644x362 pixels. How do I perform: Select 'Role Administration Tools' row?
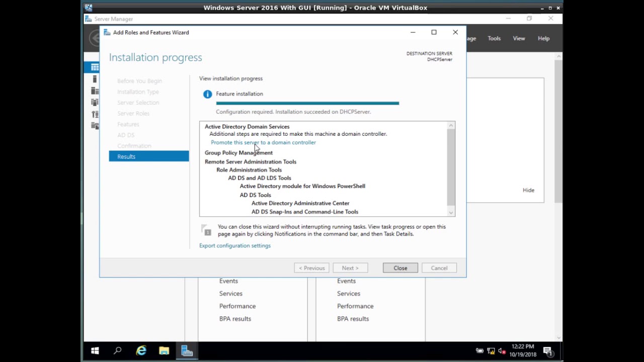(x=249, y=170)
